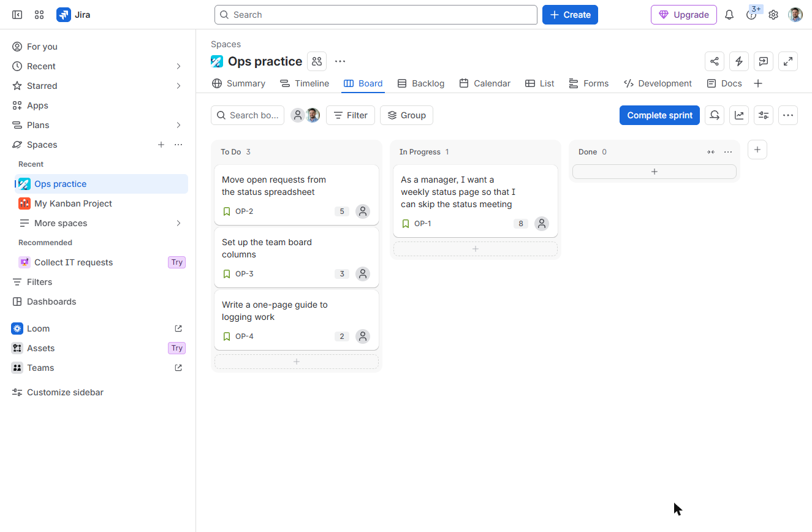Open assignee avatar on OP-2 card
The width and height of the screenshot is (812, 532).
tap(363, 211)
